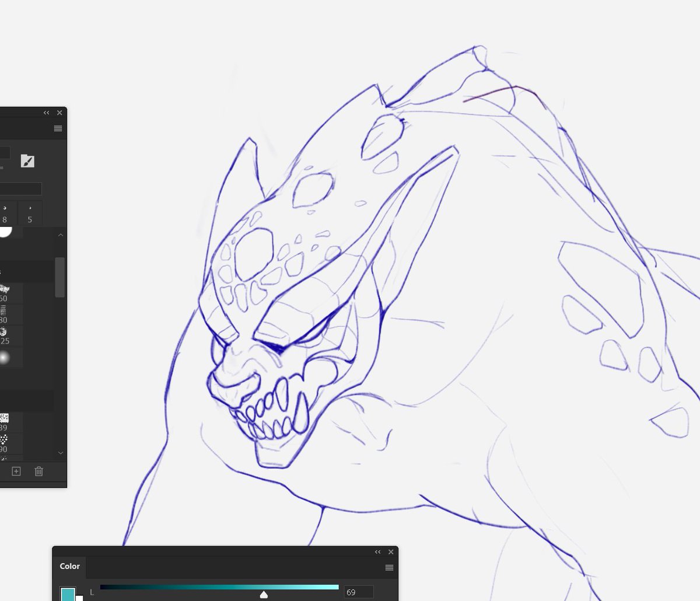The image size is (700, 601).
Task: Open the Color panel options menu
Action: point(389,568)
